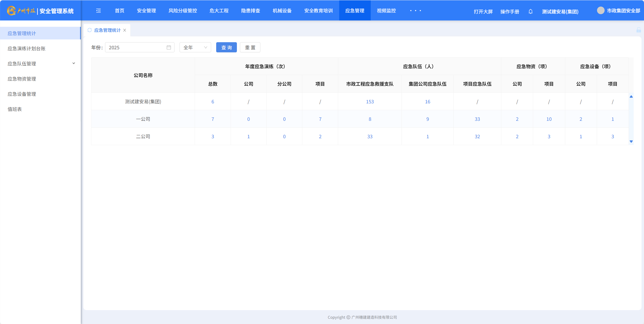Click refresh icon on 应急管理统计 tab
This screenshot has height=324, width=644.
(89, 30)
